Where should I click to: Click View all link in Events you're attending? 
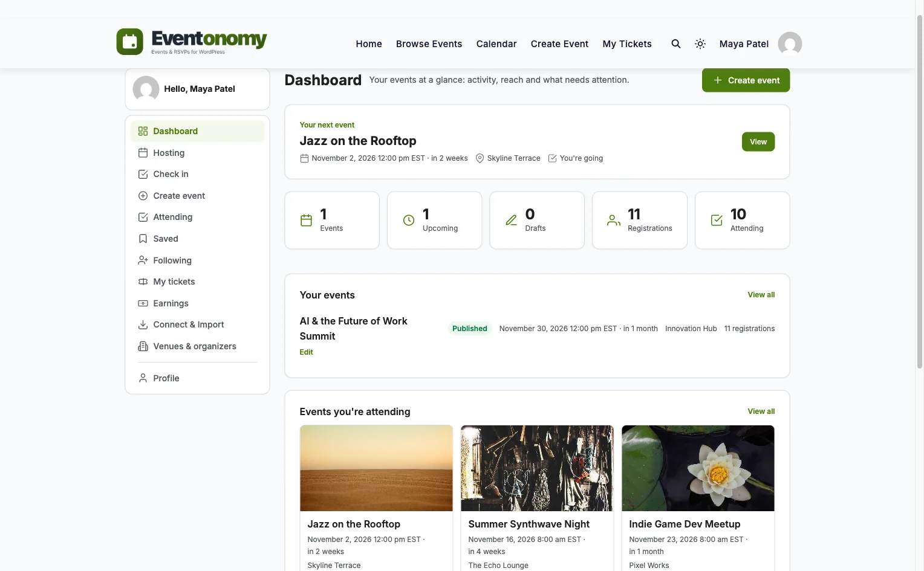[761, 411]
